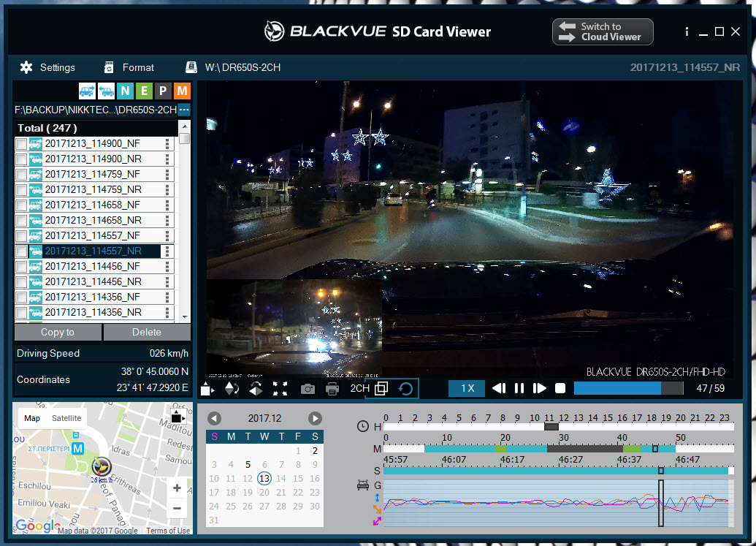Toggle the front camera file filter
The height and width of the screenshot is (546, 756).
tap(87, 91)
